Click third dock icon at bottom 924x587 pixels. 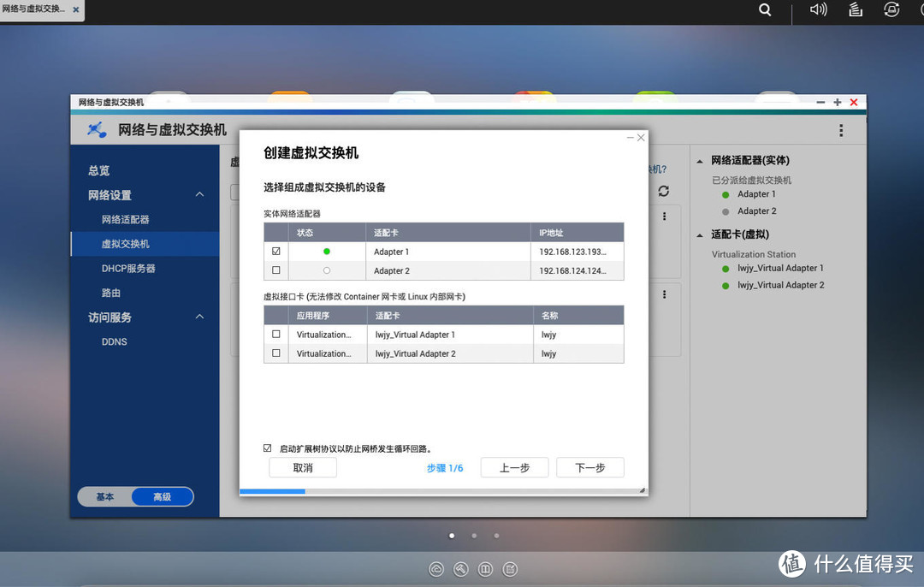coord(485,569)
